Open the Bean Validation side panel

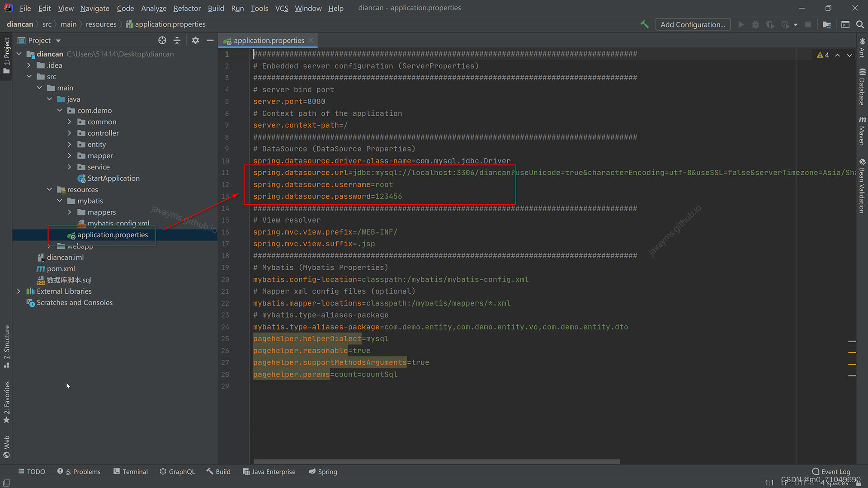coord(862,185)
